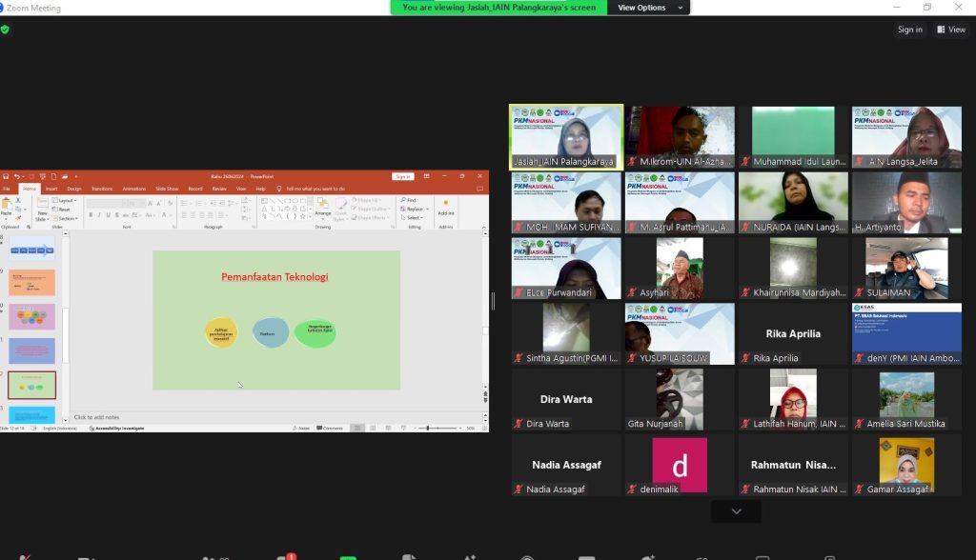Toggle the Comments pane from the status bar
This screenshot has height=560, width=976.
331,429
